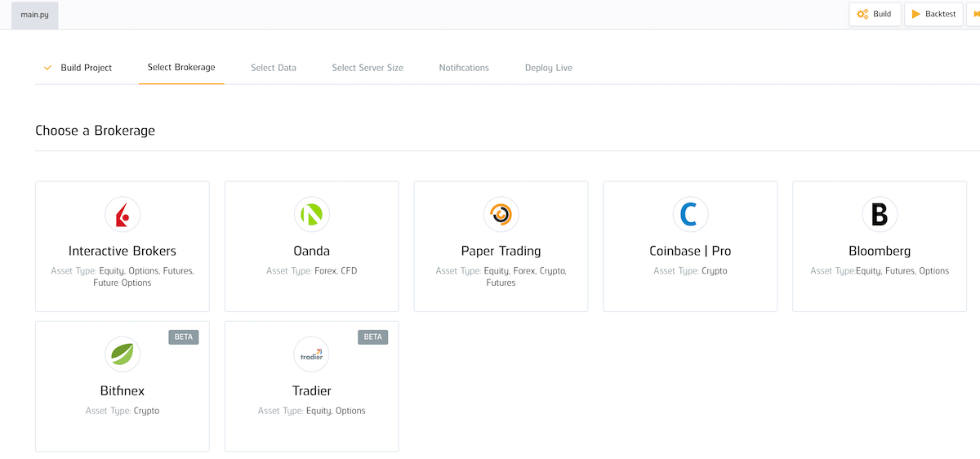Select the Oanda logo icon

[311, 215]
